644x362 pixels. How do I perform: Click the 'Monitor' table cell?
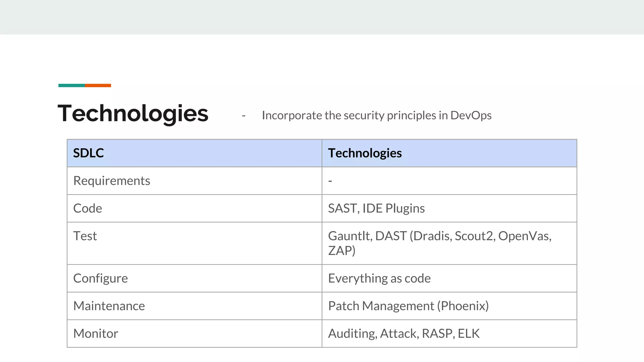(195, 334)
